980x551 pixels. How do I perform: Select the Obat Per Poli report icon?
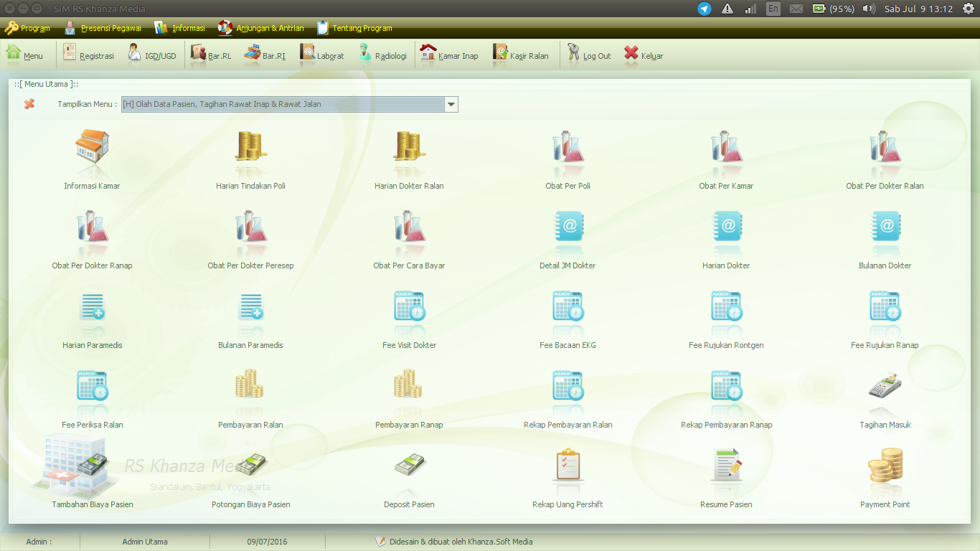pyautogui.click(x=567, y=153)
